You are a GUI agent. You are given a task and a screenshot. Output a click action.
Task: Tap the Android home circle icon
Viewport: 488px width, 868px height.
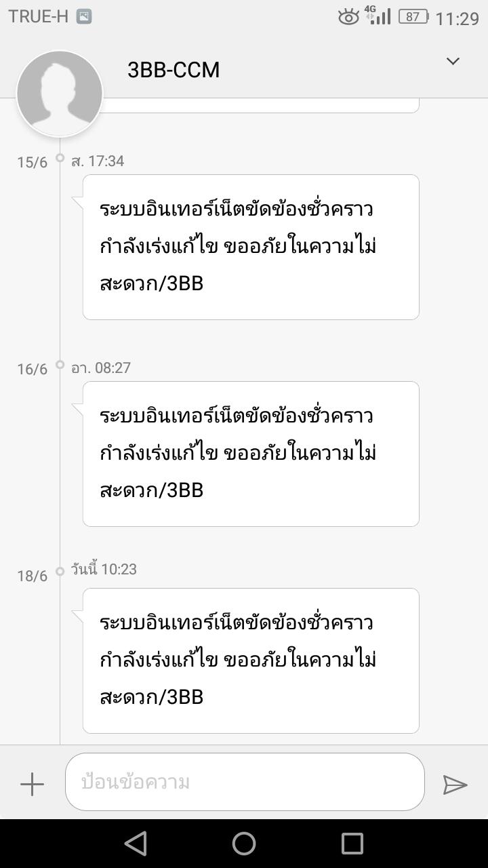coord(244,844)
